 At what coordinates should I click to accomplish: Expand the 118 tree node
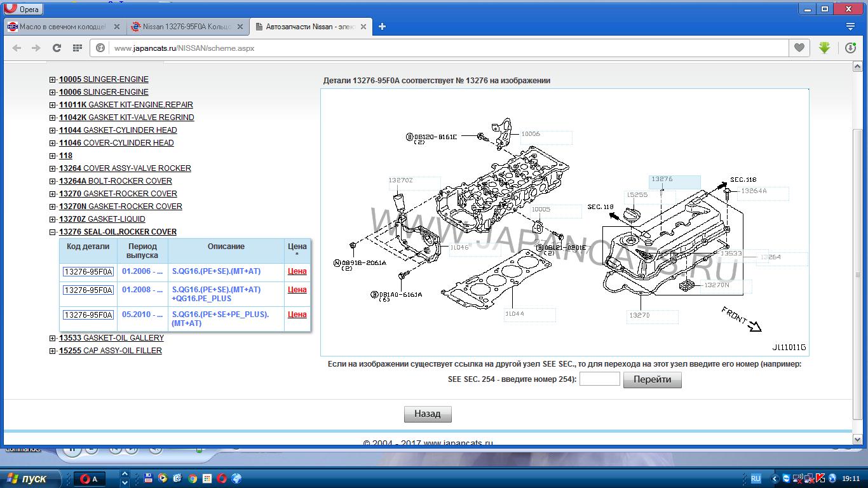pos(53,156)
